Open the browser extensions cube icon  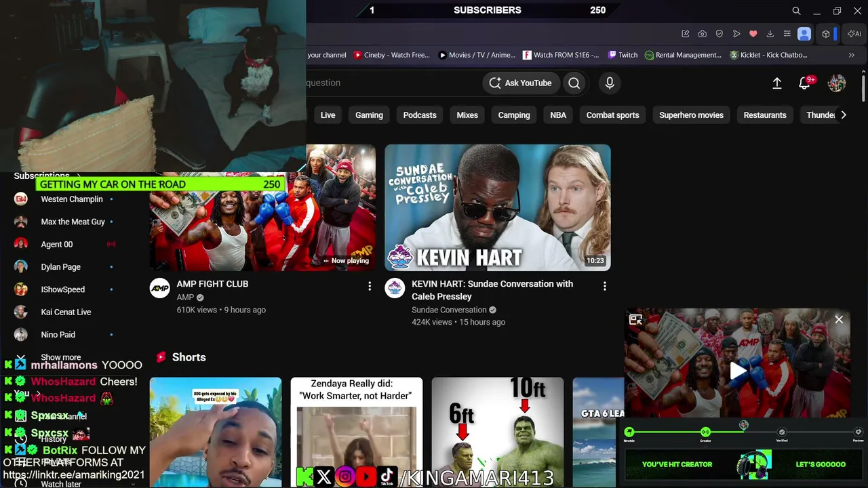pyautogui.click(x=826, y=34)
